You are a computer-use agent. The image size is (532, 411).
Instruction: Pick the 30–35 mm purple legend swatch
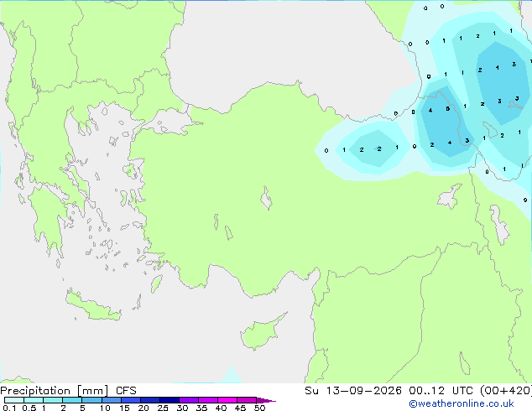click(x=189, y=400)
